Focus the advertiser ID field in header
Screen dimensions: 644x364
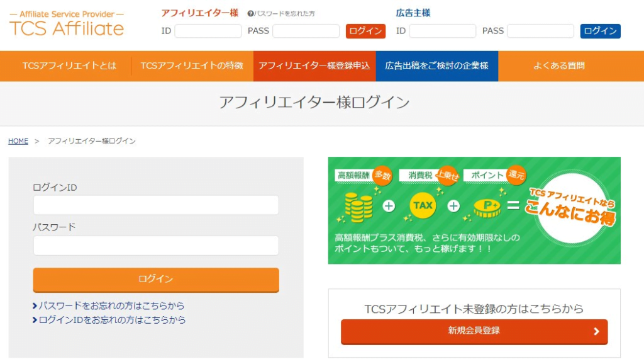pyautogui.click(x=442, y=31)
